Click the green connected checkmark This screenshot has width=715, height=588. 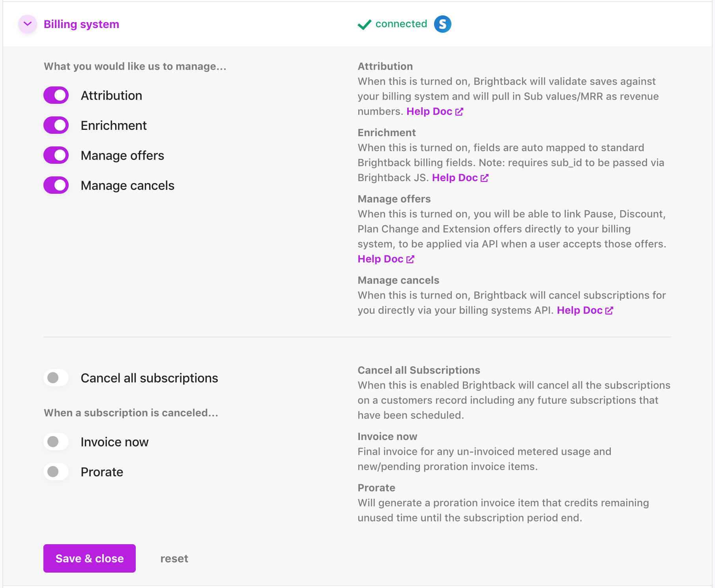tap(363, 24)
